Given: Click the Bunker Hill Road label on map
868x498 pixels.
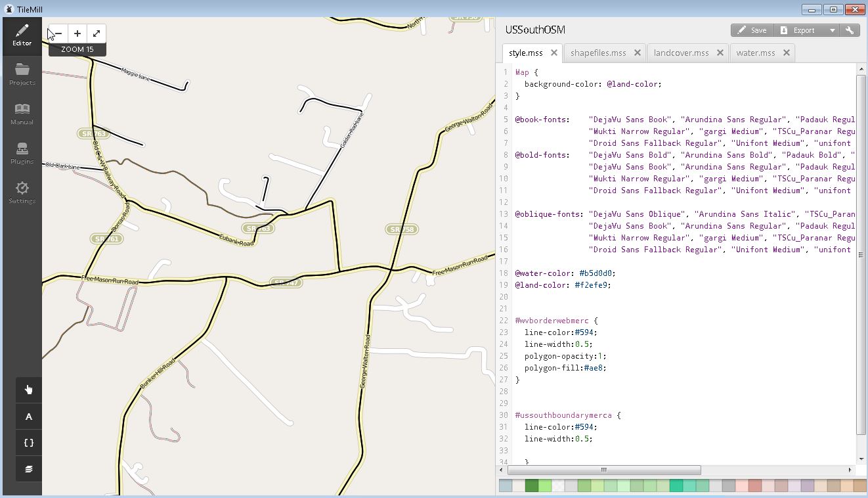Looking at the screenshot, I should click(158, 374).
